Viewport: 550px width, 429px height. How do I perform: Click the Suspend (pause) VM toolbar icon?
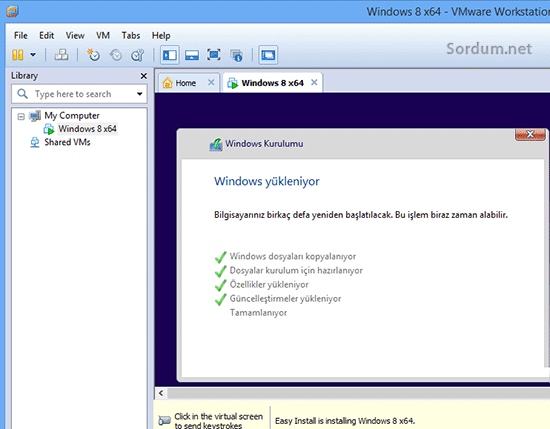[x=18, y=55]
